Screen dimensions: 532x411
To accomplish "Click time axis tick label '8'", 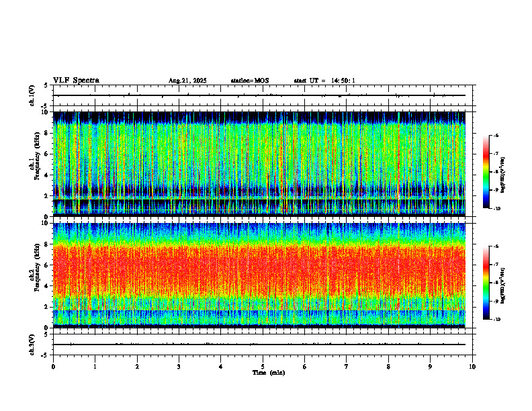I will (x=388, y=367).
